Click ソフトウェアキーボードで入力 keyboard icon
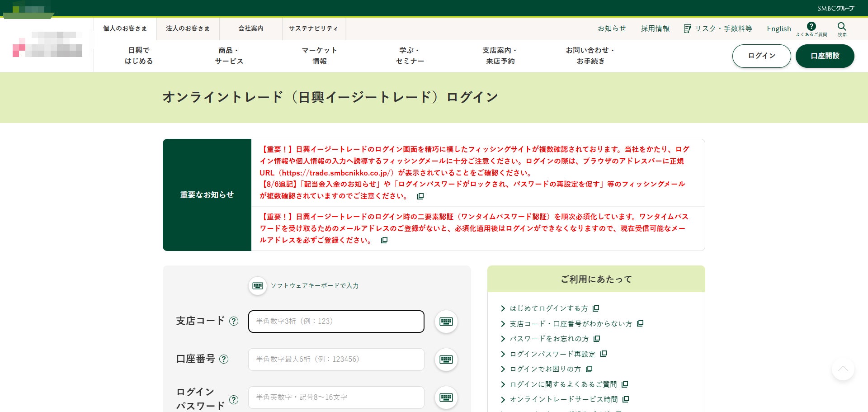The height and width of the screenshot is (412, 868). [x=258, y=286]
